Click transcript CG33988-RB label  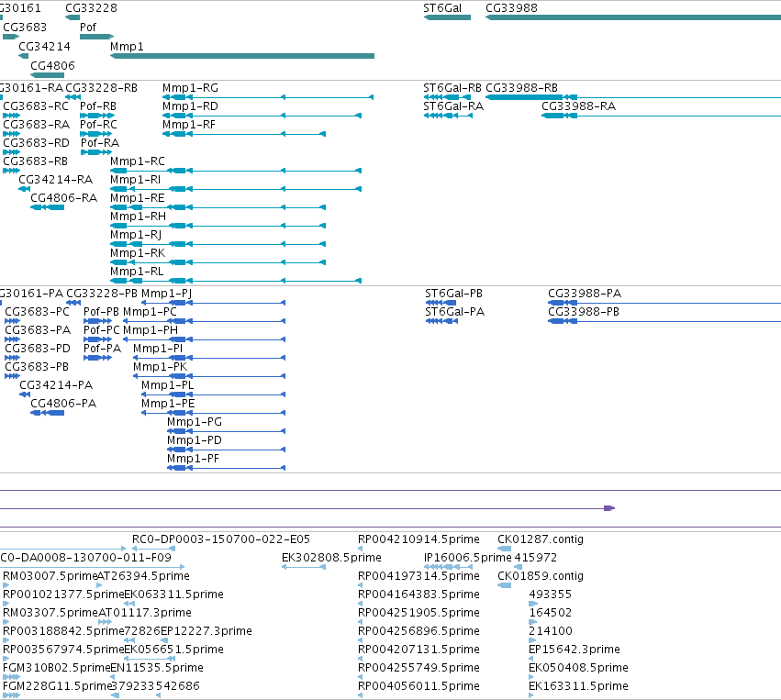(x=521, y=88)
